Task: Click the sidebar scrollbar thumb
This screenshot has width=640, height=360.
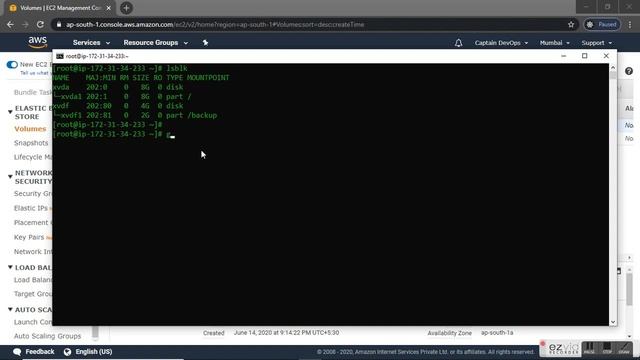Action: (x=95, y=332)
